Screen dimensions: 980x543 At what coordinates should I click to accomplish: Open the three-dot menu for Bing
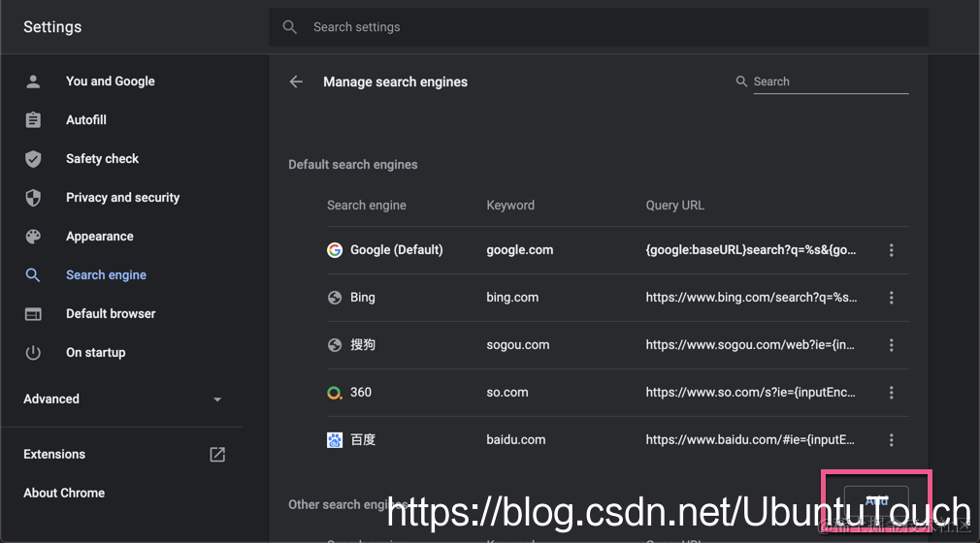click(x=891, y=298)
